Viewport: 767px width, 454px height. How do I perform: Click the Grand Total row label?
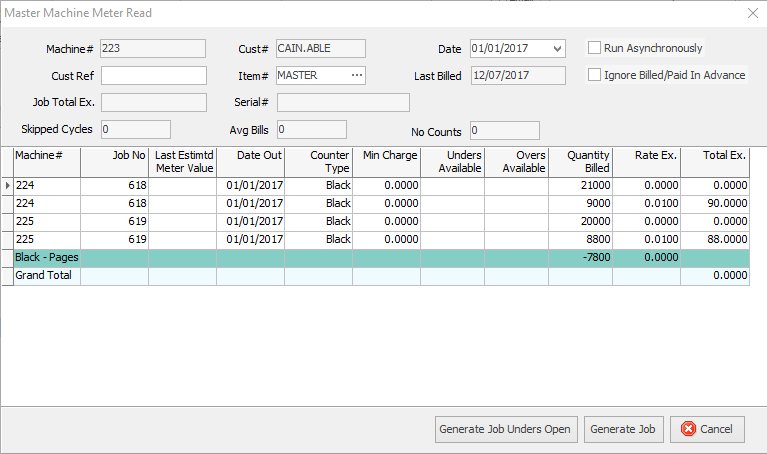pyautogui.click(x=44, y=275)
